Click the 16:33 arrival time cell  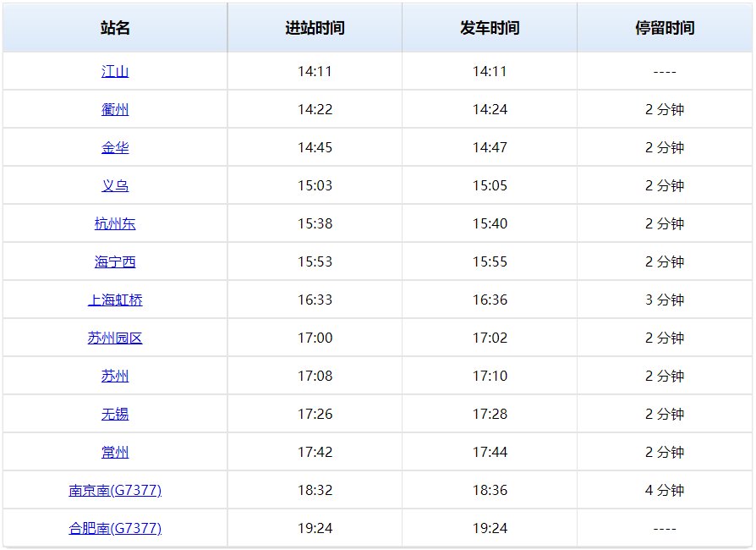pos(315,300)
